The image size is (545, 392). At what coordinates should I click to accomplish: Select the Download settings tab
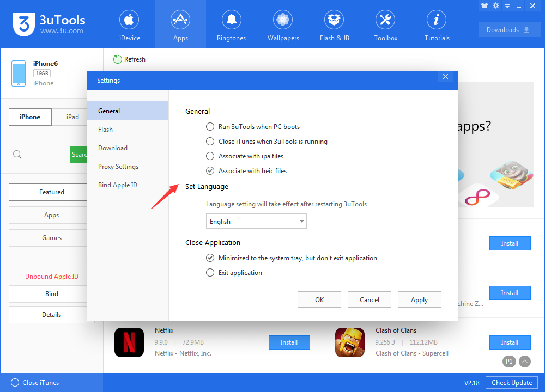click(128, 148)
